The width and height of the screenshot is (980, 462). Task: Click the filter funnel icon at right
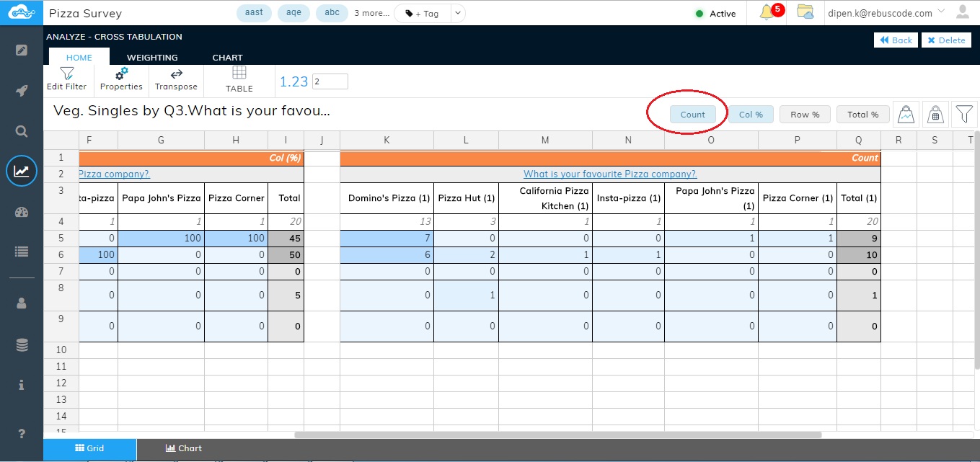pos(964,114)
